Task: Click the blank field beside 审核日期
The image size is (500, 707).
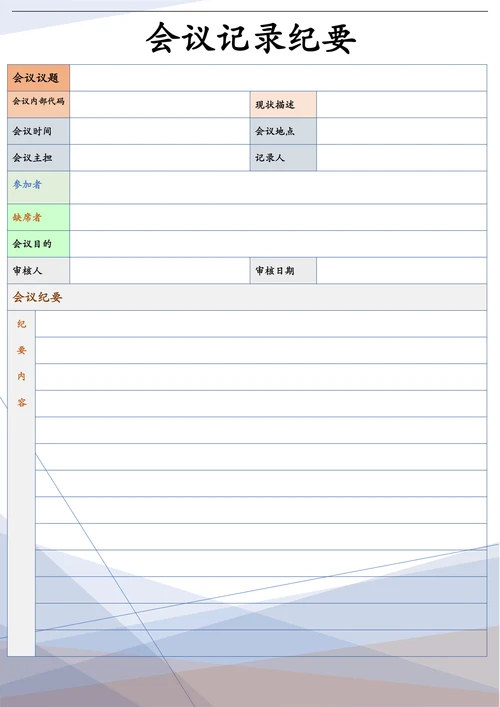Action: tap(402, 271)
